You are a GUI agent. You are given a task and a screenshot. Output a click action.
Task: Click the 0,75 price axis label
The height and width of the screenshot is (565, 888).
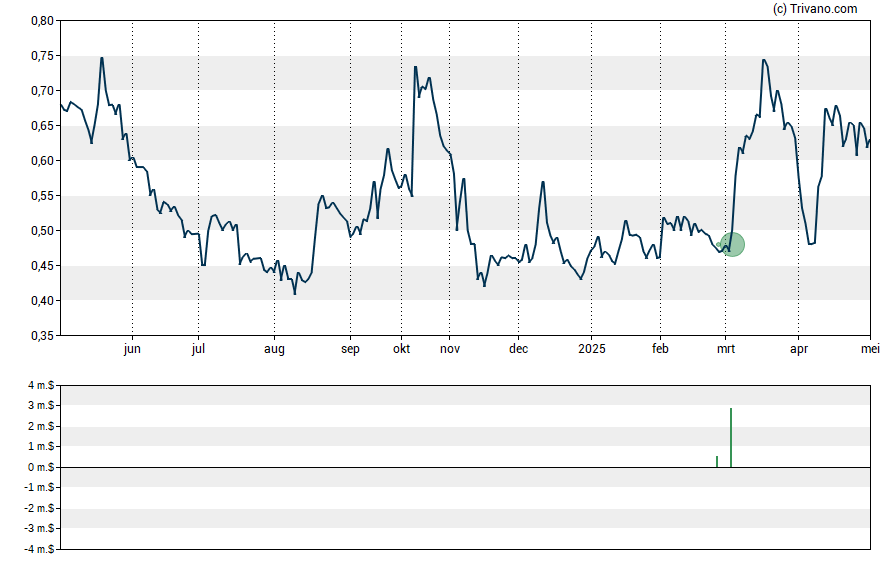coord(42,56)
